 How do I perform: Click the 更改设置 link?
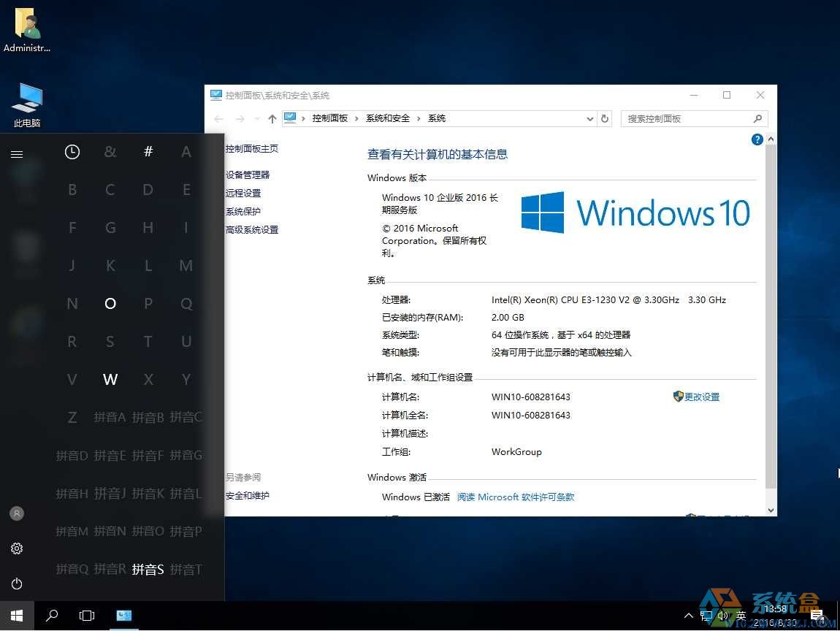pos(702,397)
